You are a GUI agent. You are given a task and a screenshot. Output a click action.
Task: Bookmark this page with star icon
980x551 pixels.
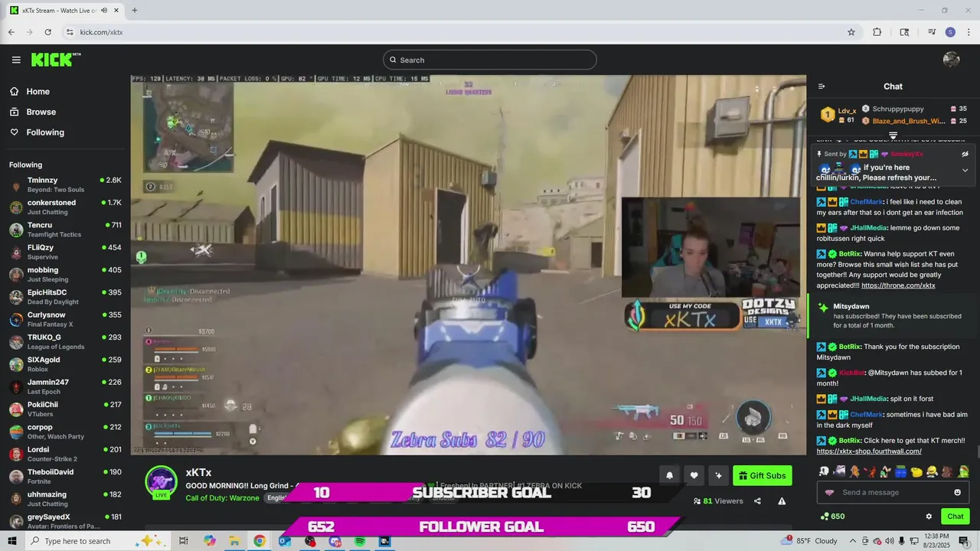tap(851, 32)
